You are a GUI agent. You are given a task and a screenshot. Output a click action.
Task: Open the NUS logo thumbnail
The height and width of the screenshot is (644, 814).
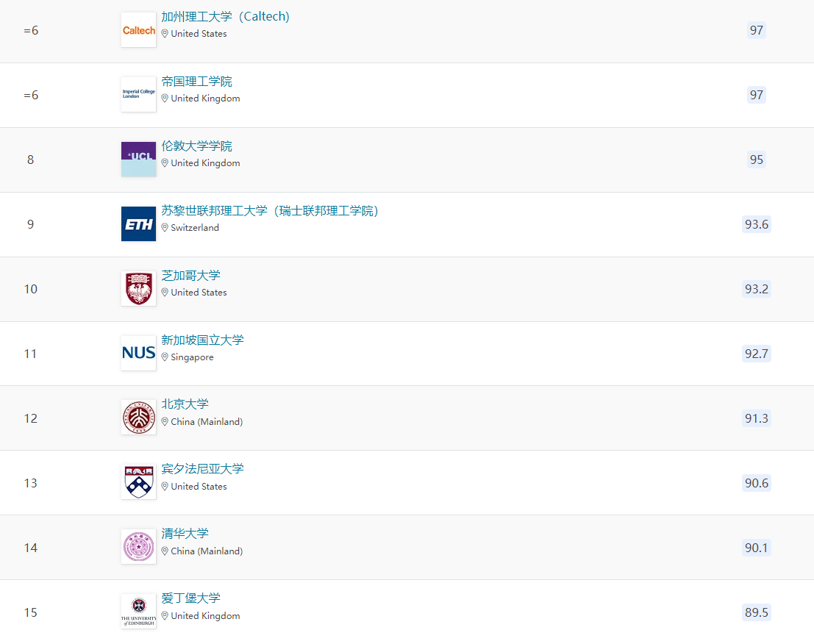[139, 354]
